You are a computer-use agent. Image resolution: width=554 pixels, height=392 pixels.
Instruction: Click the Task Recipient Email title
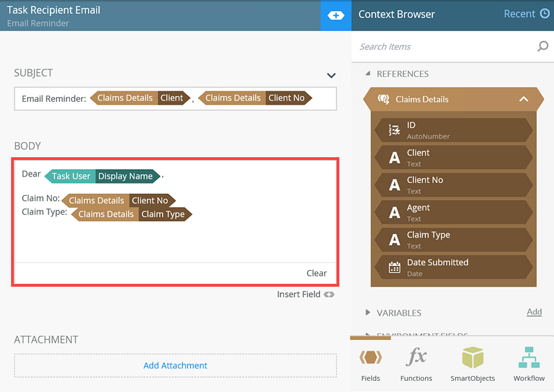pyautogui.click(x=53, y=10)
